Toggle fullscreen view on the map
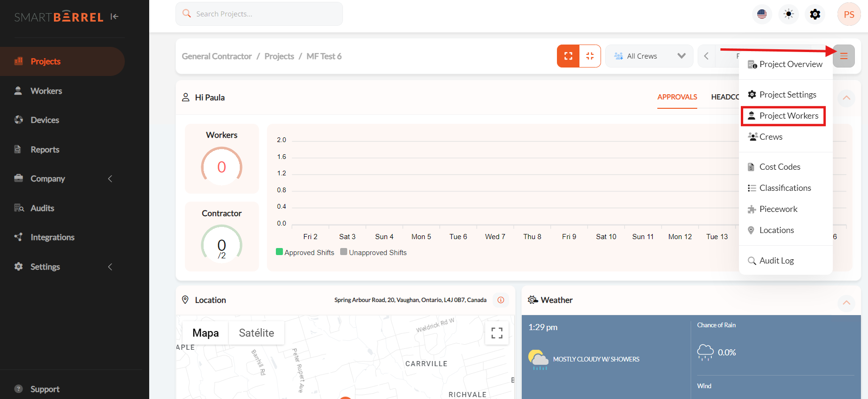The width and height of the screenshot is (868, 399). [x=497, y=333]
